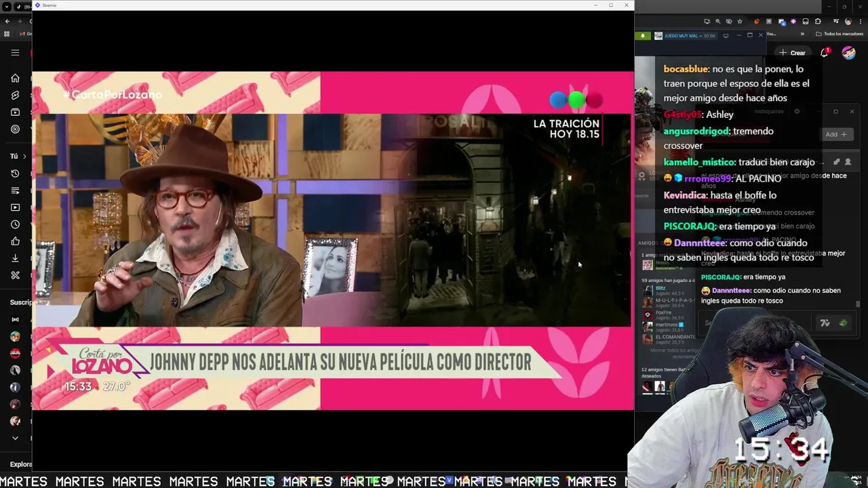Open the media controls icon in Chrome
The width and height of the screenshot is (868, 488).
(836, 22)
